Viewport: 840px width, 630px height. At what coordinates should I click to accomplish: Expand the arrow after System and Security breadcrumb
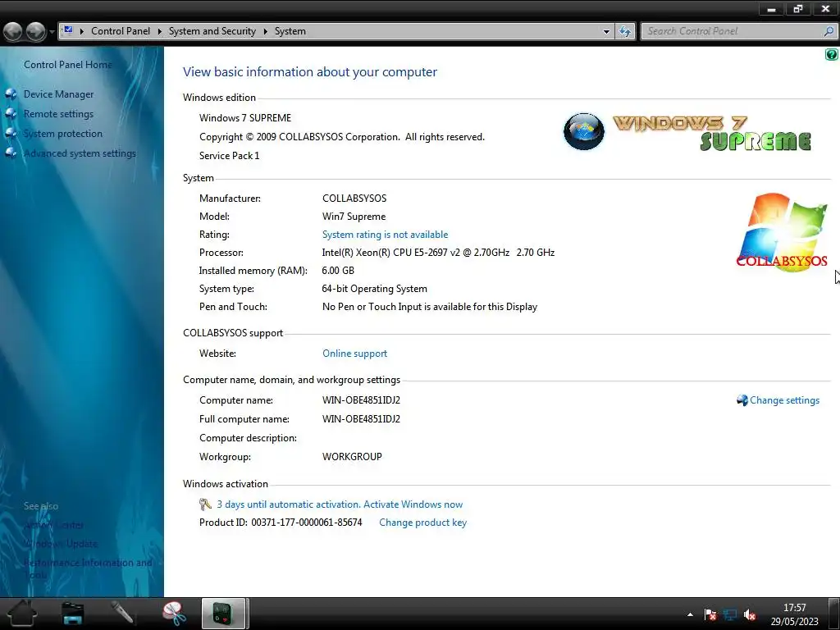[265, 31]
